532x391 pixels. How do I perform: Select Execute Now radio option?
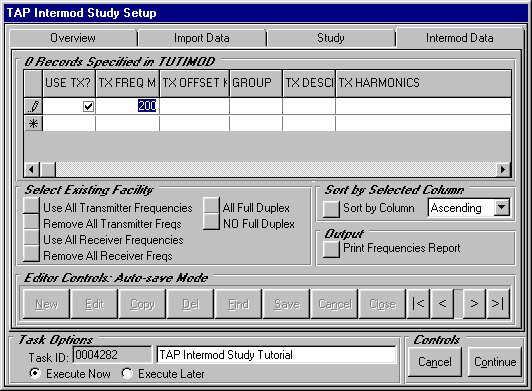coord(35,373)
